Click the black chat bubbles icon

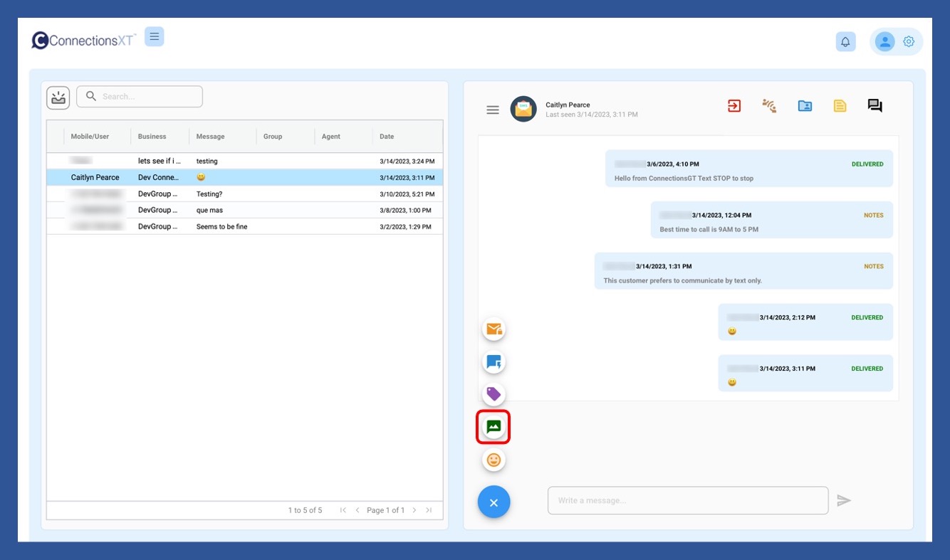pos(875,106)
